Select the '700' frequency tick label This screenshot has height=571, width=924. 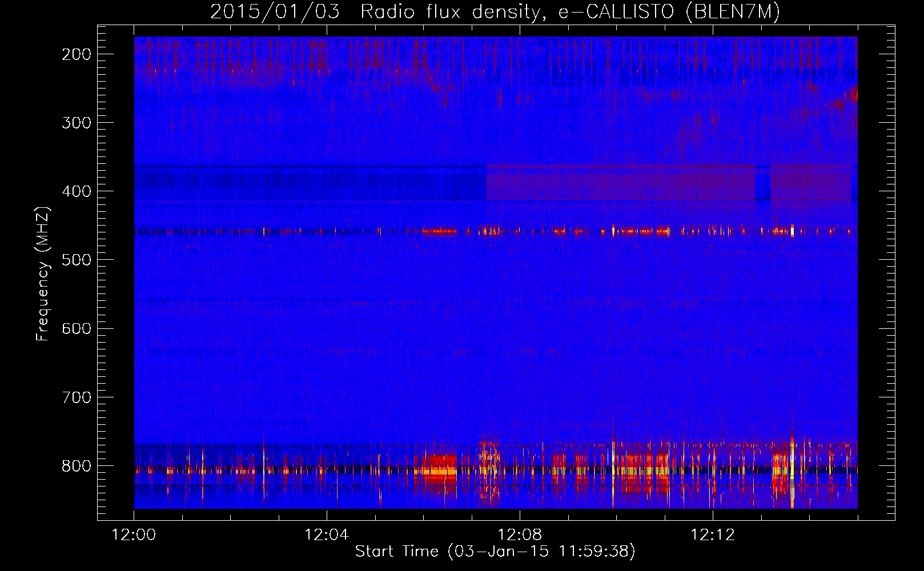pos(76,397)
